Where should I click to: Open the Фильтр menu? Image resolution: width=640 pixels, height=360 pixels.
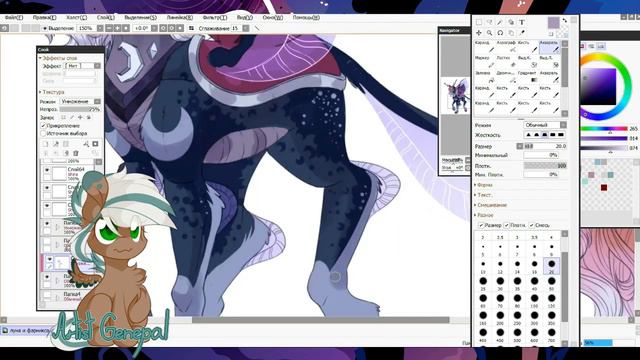coord(215,18)
